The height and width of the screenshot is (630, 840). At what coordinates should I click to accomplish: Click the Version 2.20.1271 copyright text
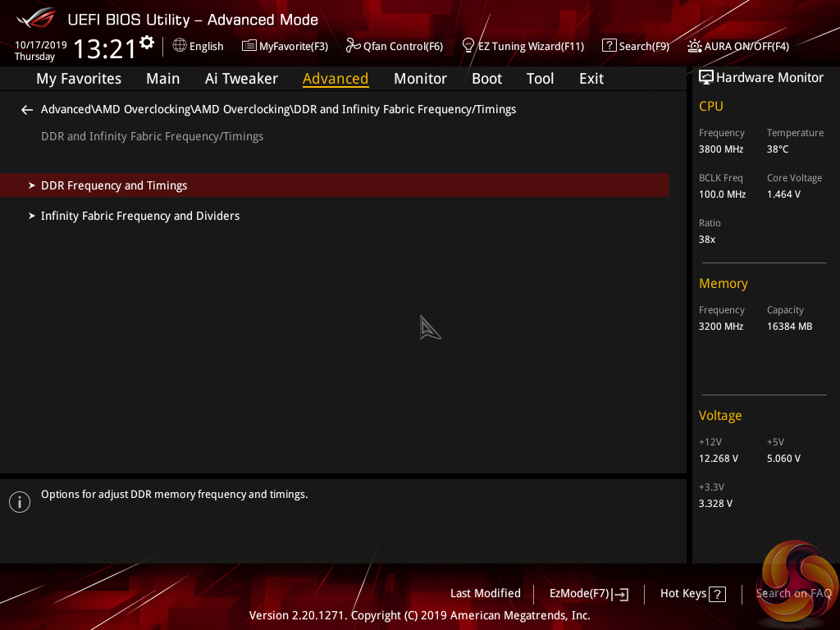click(419, 615)
